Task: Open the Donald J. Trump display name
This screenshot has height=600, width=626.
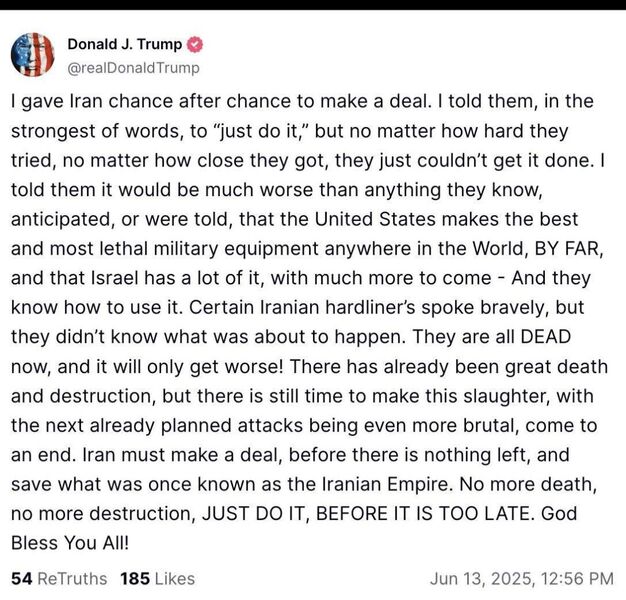Action: pyautogui.click(x=125, y=44)
